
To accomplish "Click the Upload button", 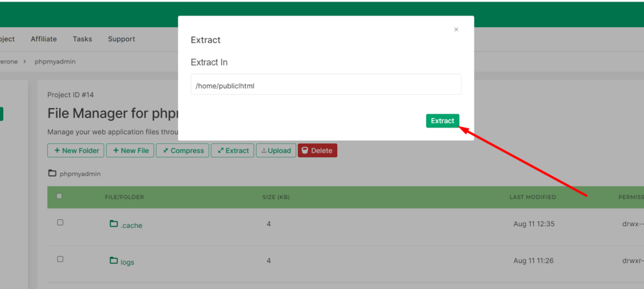I will (x=276, y=151).
